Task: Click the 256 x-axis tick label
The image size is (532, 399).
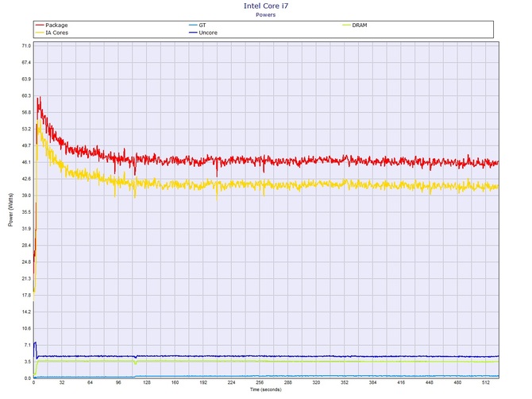Action: click(x=260, y=382)
